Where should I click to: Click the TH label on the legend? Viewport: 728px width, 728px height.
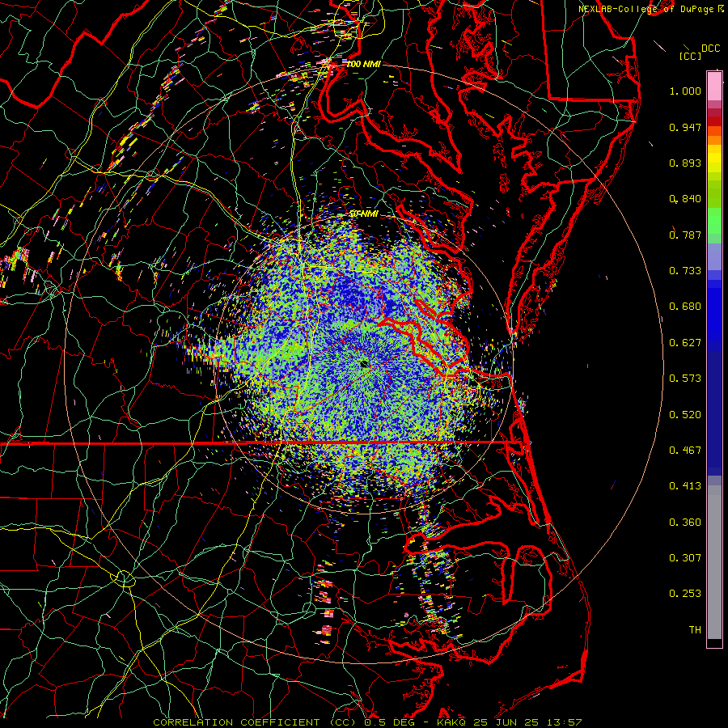695,630
